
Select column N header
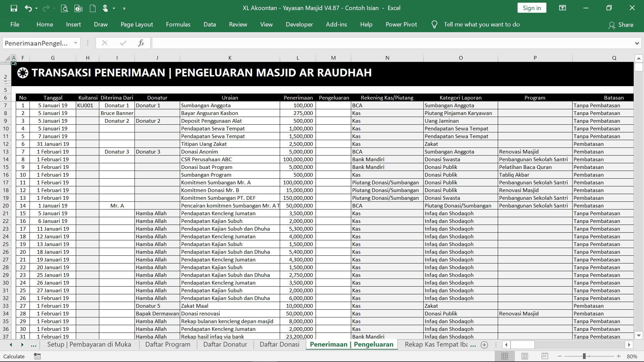point(387,58)
